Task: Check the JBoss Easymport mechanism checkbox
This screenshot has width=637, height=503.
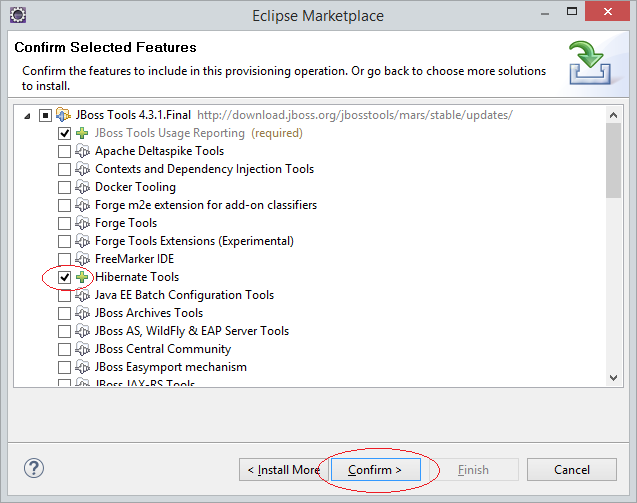Action: 64,367
